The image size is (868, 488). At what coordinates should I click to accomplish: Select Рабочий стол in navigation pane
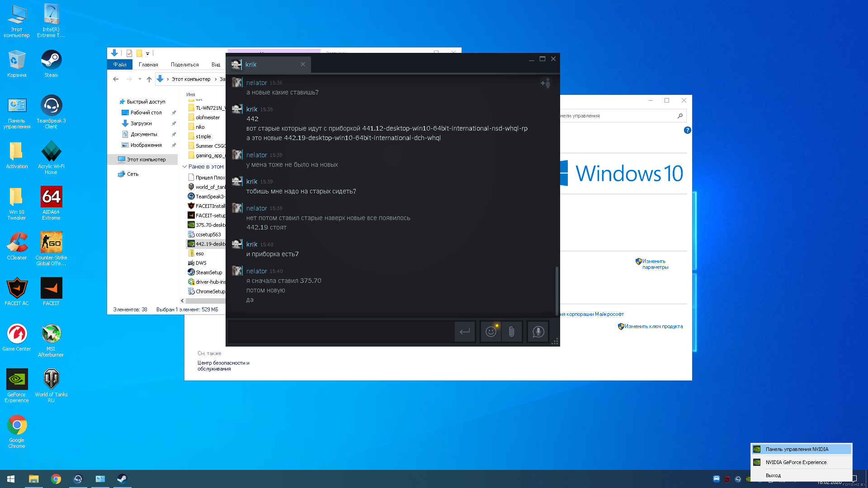click(142, 113)
